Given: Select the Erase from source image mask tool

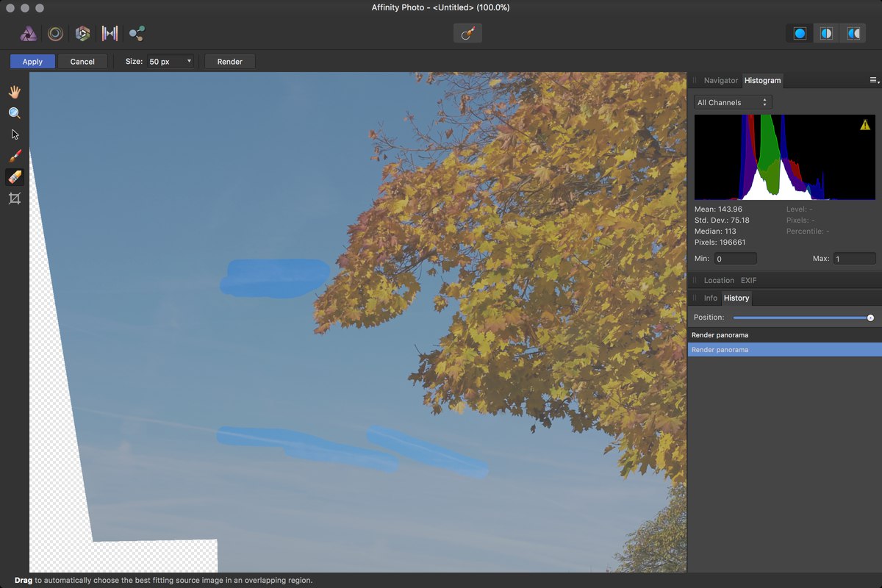Looking at the screenshot, I should [15, 177].
